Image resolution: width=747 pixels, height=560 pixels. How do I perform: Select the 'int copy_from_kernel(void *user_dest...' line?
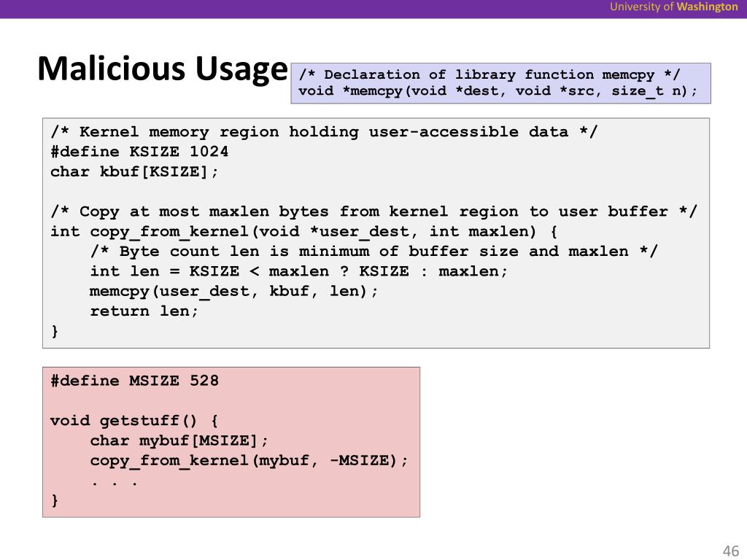(304, 231)
